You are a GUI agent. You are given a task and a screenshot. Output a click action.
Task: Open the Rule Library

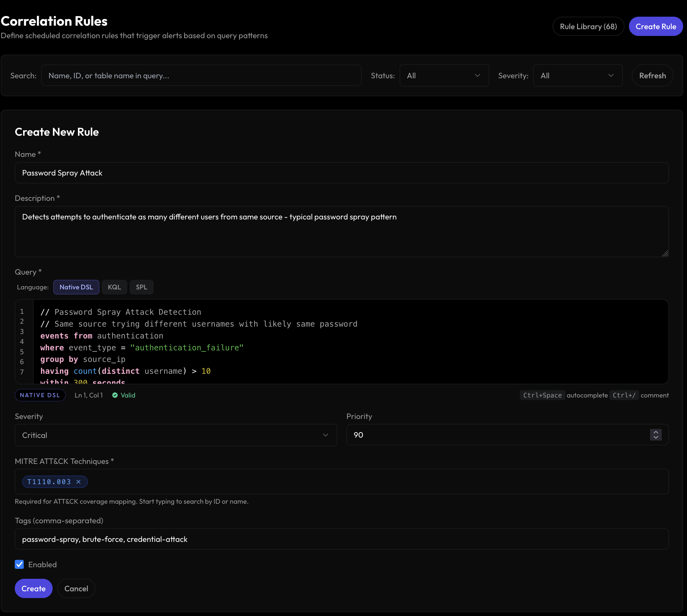[588, 26]
